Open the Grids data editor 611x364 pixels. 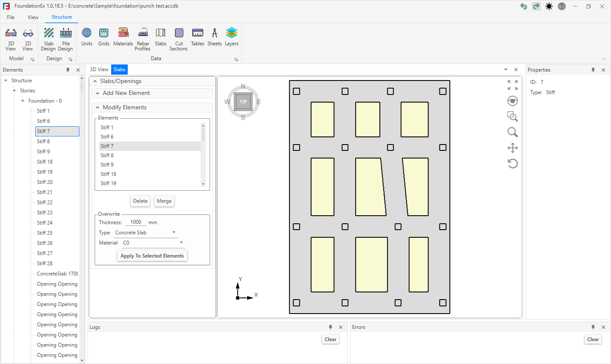click(x=104, y=37)
